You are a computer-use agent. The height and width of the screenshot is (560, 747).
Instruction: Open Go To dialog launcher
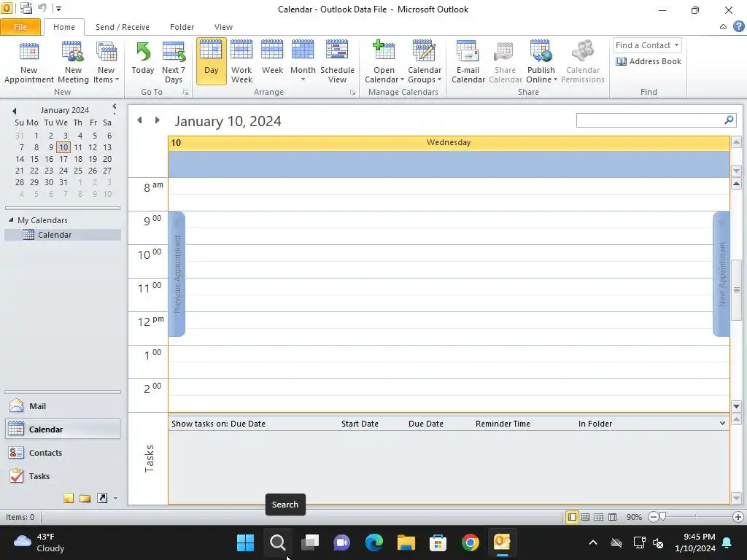point(185,93)
